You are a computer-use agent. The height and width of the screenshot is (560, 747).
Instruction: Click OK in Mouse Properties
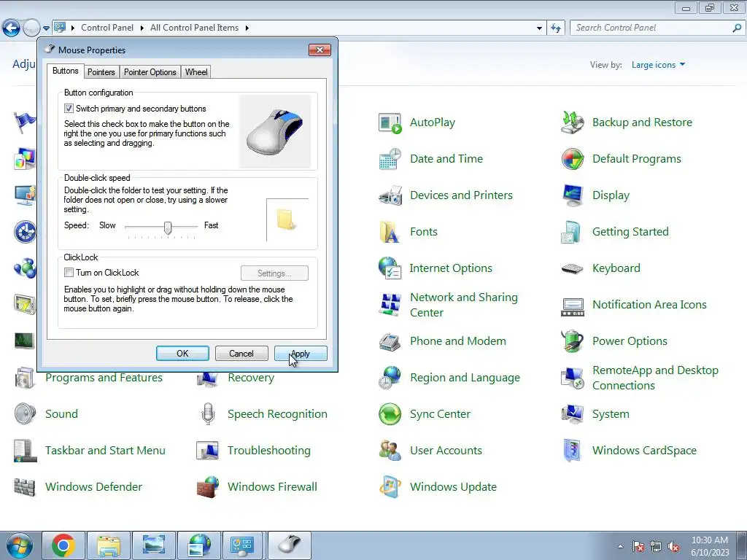(x=182, y=354)
